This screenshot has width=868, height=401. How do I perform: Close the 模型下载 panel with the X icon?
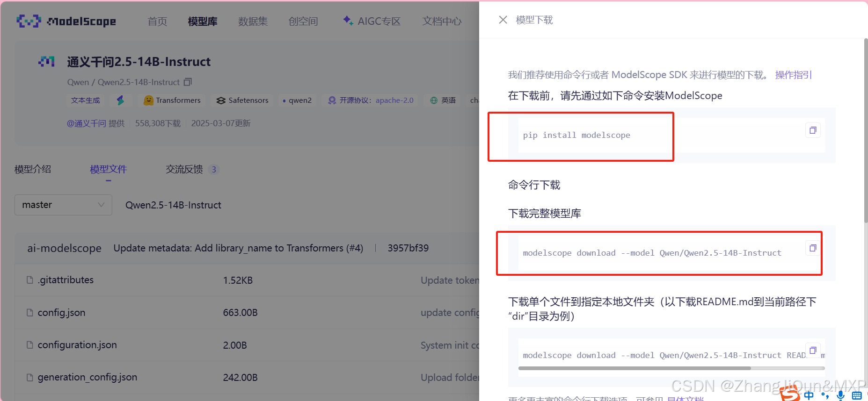coord(503,20)
